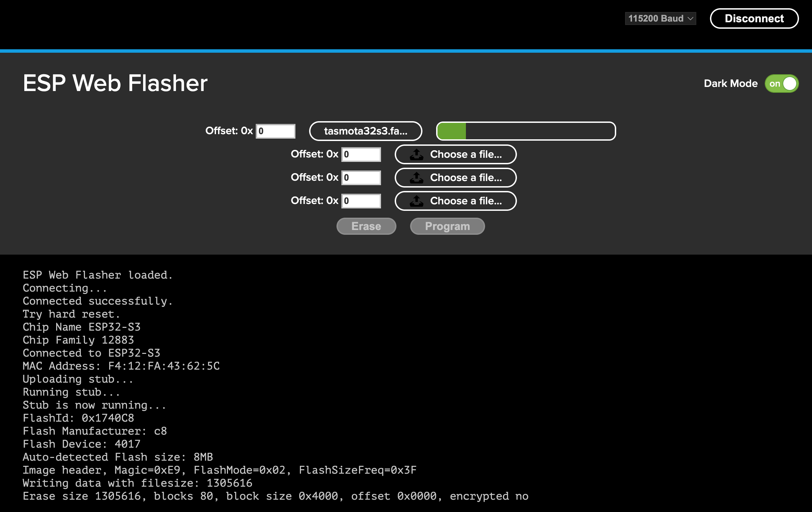Select the third Offset 0x input field

click(361, 178)
